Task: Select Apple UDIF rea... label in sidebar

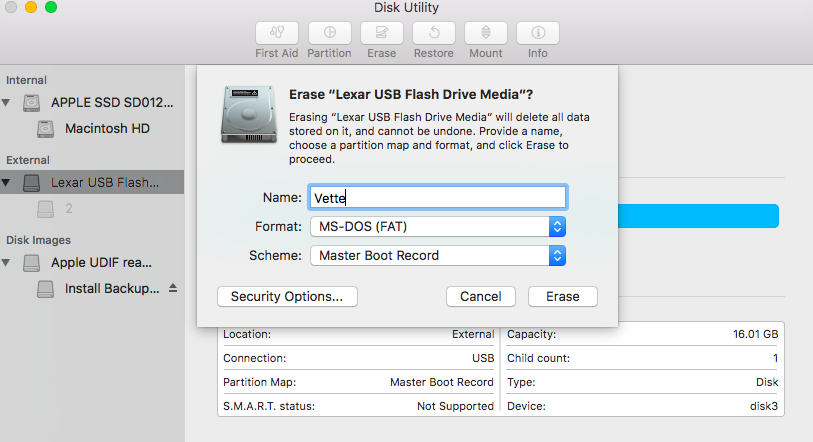Action: coord(101,263)
